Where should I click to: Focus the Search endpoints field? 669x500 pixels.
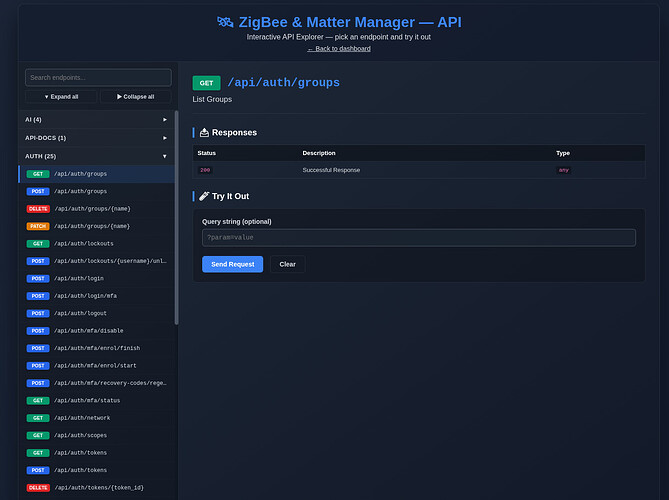(x=99, y=78)
